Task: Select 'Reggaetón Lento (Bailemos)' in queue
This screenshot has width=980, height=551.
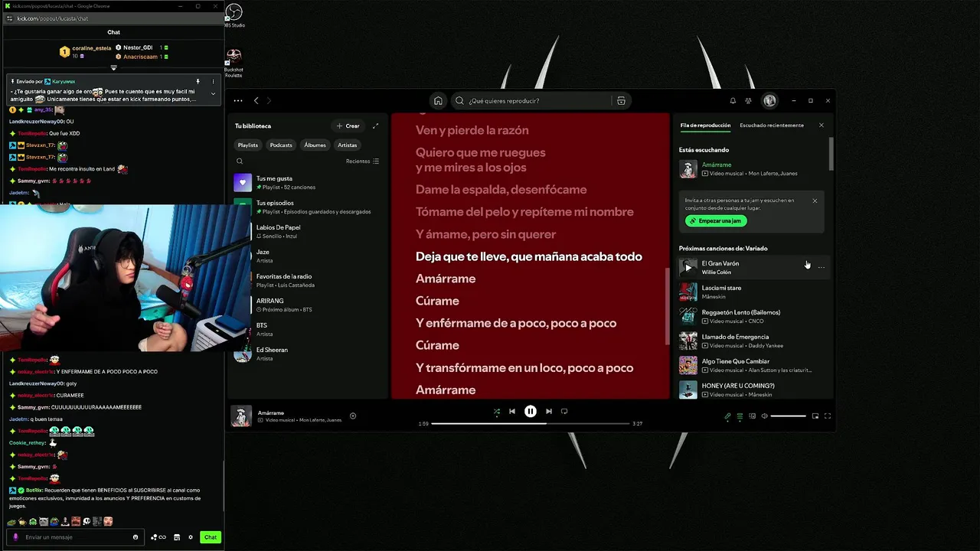Action: (753, 317)
